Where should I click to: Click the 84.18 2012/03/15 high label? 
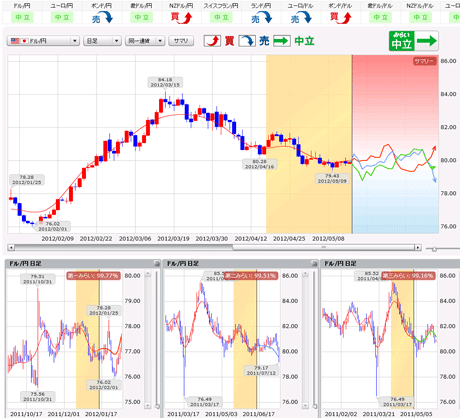165,82
